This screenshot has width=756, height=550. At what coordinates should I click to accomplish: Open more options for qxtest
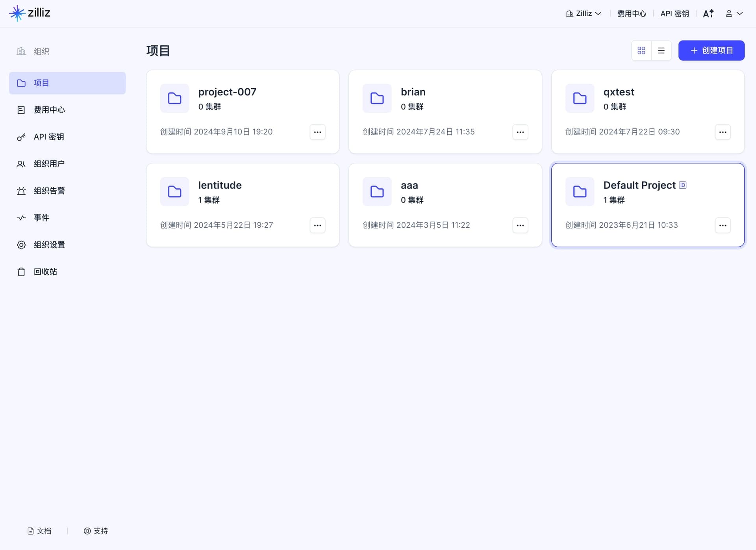click(x=723, y=132)
